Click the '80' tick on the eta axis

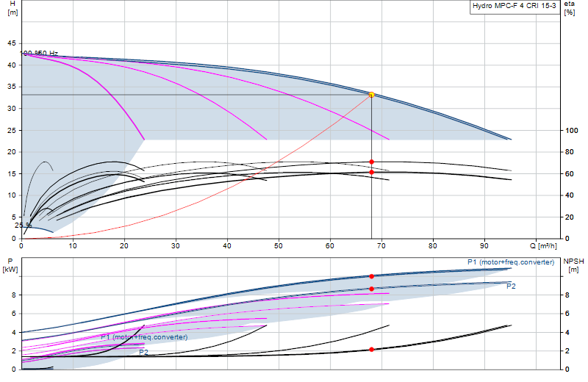coord(569,152)
